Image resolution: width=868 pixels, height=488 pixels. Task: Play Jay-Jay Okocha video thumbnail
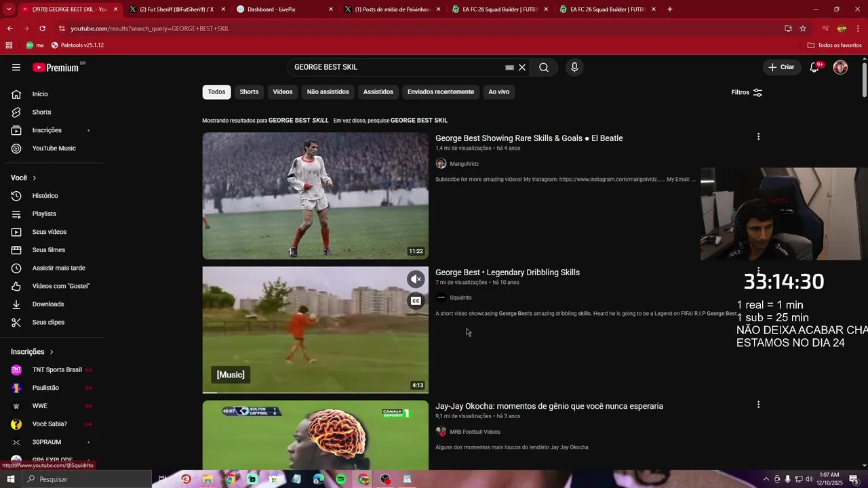315,435
